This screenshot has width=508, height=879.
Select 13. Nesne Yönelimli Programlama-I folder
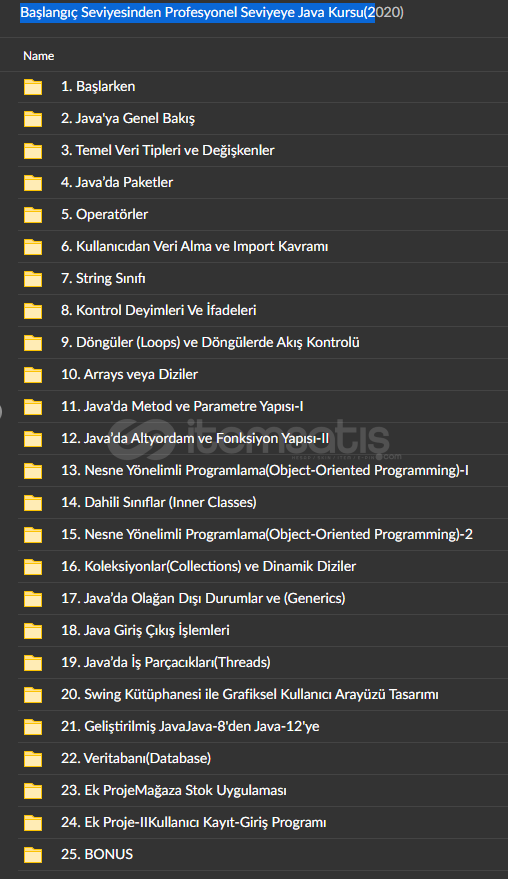click(x=265, y=470)
